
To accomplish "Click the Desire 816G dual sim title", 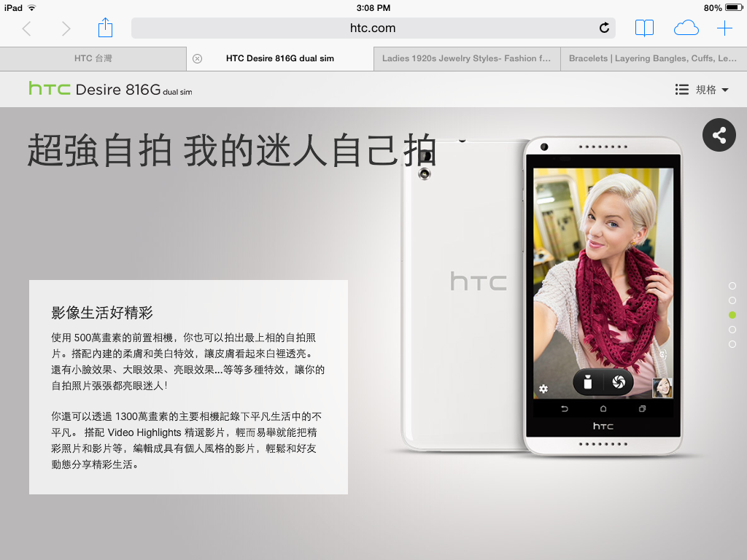I will 134,90.
